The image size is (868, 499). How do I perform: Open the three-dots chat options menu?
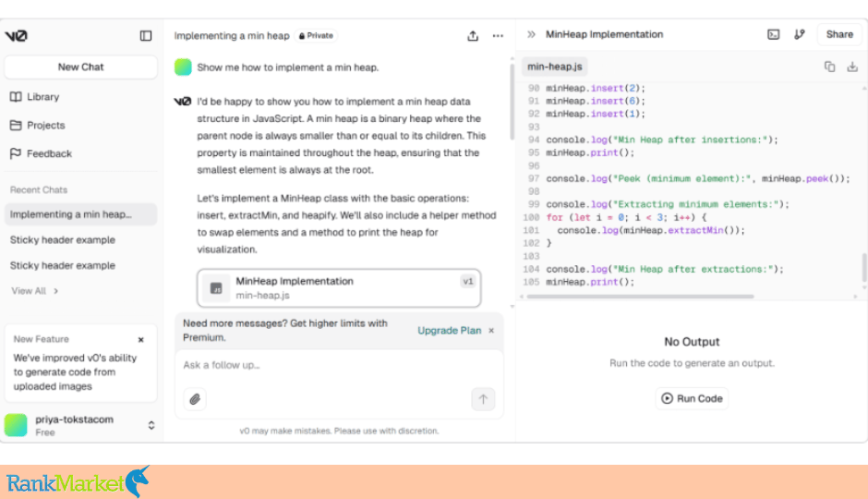498,36
